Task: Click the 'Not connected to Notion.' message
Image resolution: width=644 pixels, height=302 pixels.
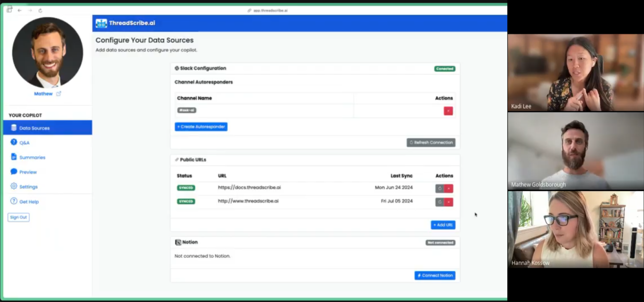Action: pos(203,256)
